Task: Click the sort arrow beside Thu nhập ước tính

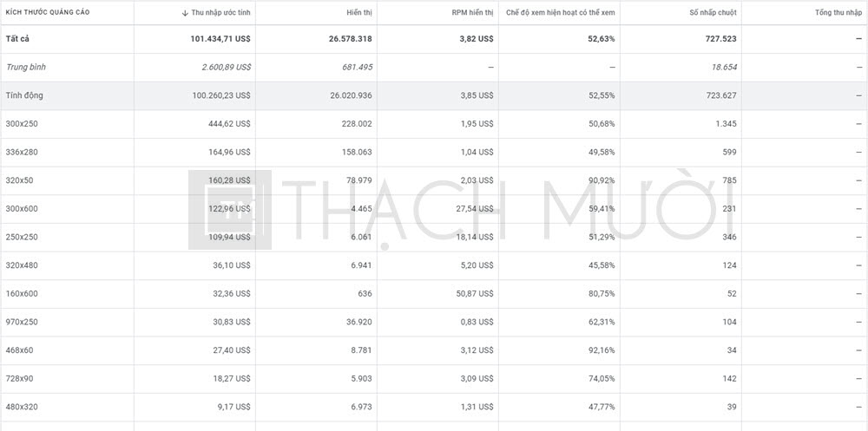Action: coord(185,13)
